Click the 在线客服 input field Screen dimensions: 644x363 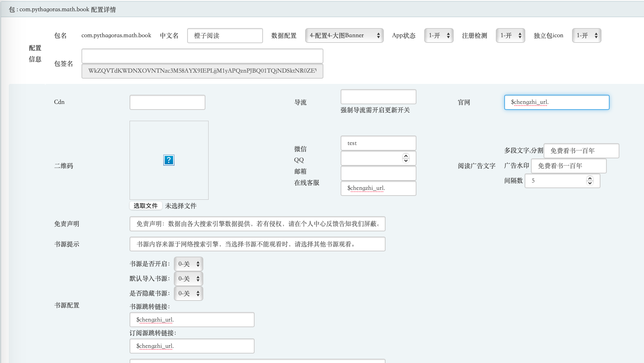pos(378,188)
